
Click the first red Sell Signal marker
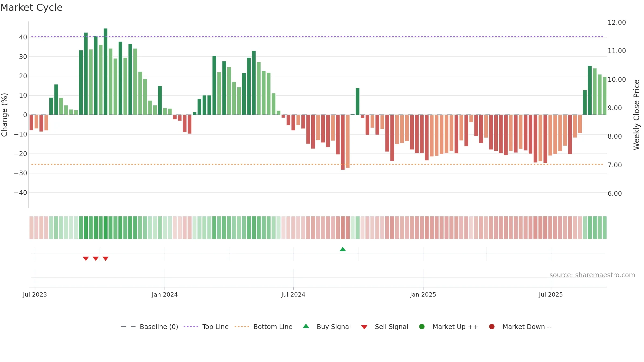(x=86, y=258)
